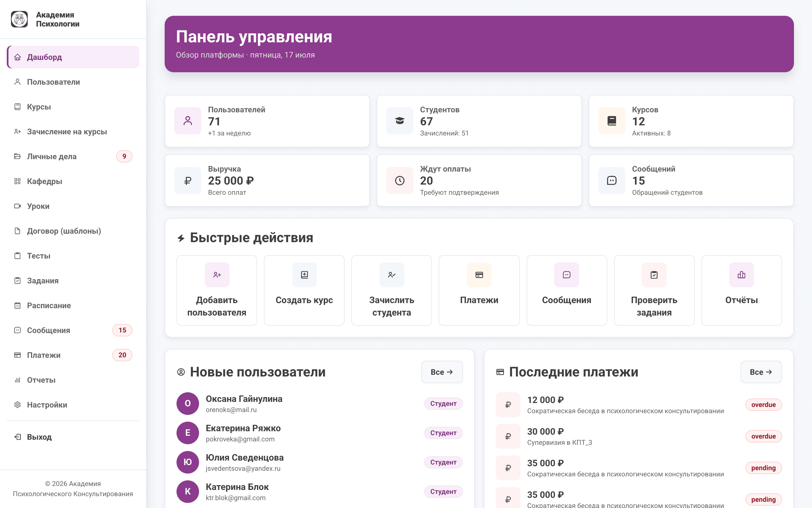Click the enrollment person-plus icon in sidebar
The image size is (812, 508).
tap(17, 132)
